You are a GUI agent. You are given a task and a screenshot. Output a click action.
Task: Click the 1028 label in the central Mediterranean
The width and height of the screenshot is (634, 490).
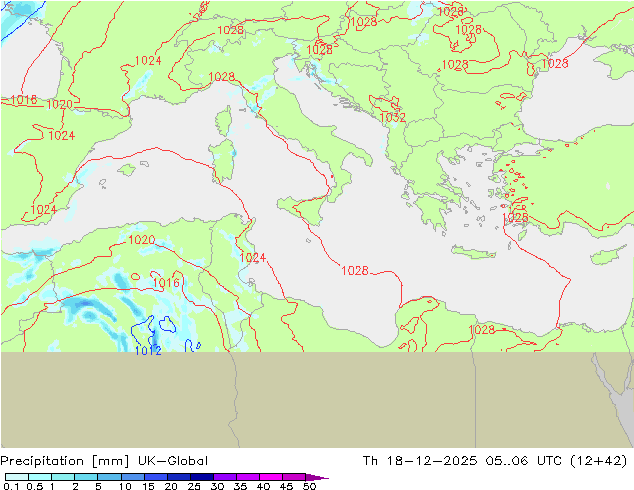[x=355, y=270]
